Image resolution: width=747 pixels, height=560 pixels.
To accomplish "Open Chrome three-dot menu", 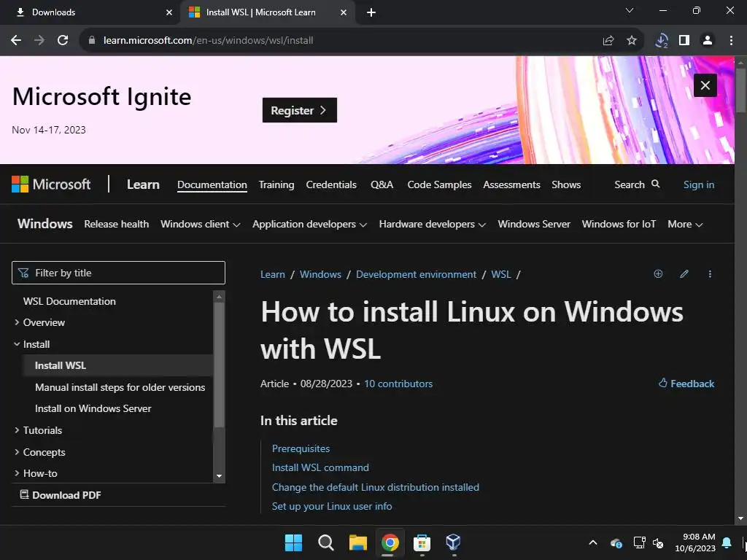I will [x=731, y=41].
